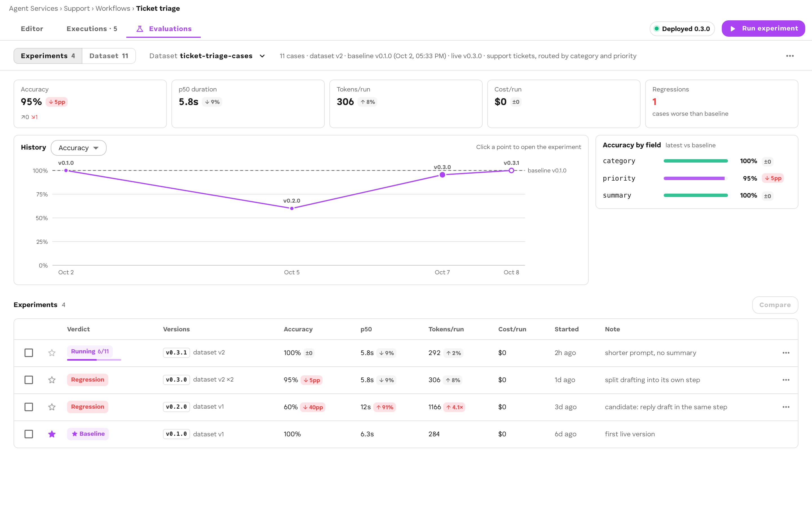Click the Running 6/11 progress bar
Screen dimensions: 812x508
click(x=94, y=360)
